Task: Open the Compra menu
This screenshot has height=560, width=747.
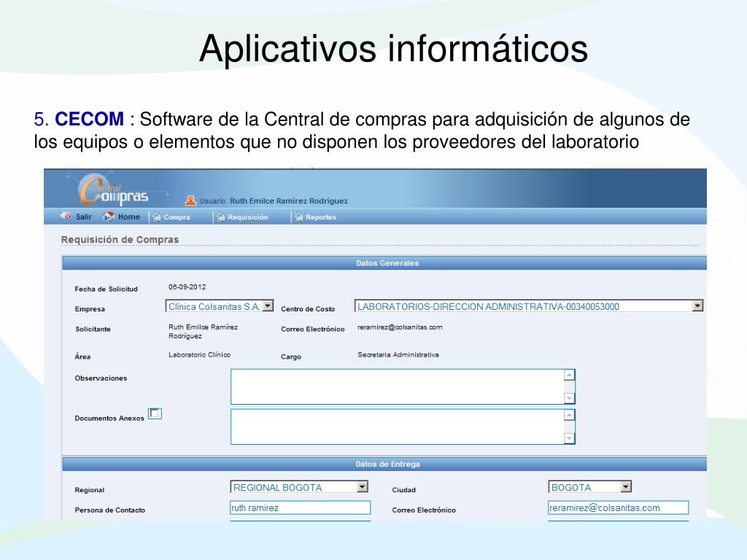Action: [177, 217]
